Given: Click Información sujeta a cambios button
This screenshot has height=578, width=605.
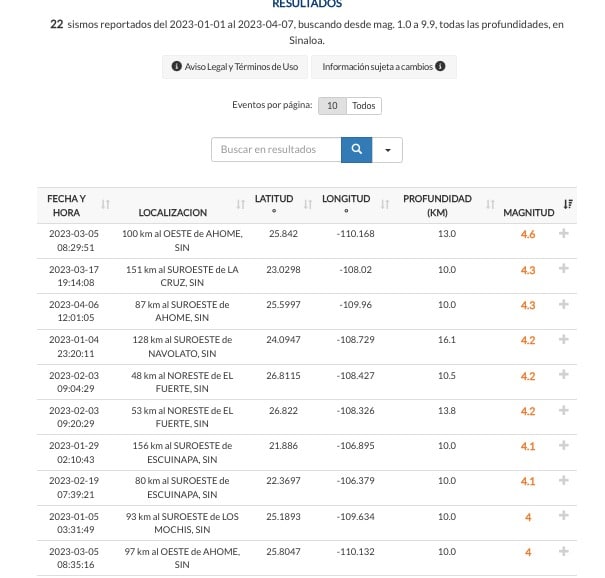Looking at the screenshot, I should (x=384, y=67).
